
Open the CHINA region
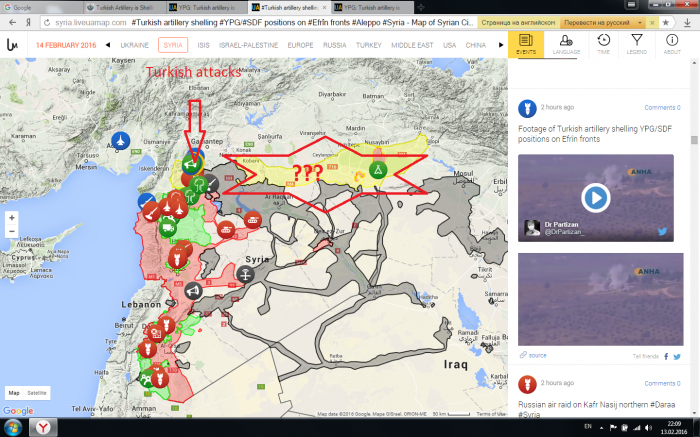(475, 45)
